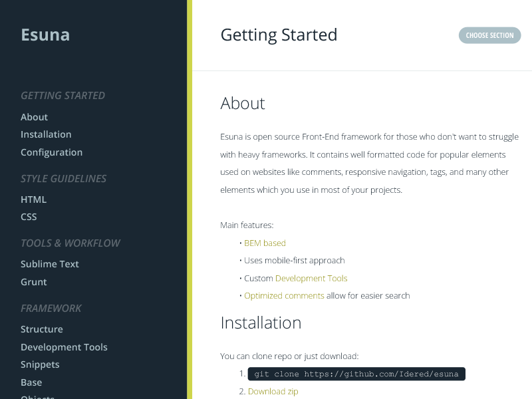This screenshot has height=399, width=532.
Task: Download the zip via the Download zip link
Action: pyautogui.click(x=273, y=391)
